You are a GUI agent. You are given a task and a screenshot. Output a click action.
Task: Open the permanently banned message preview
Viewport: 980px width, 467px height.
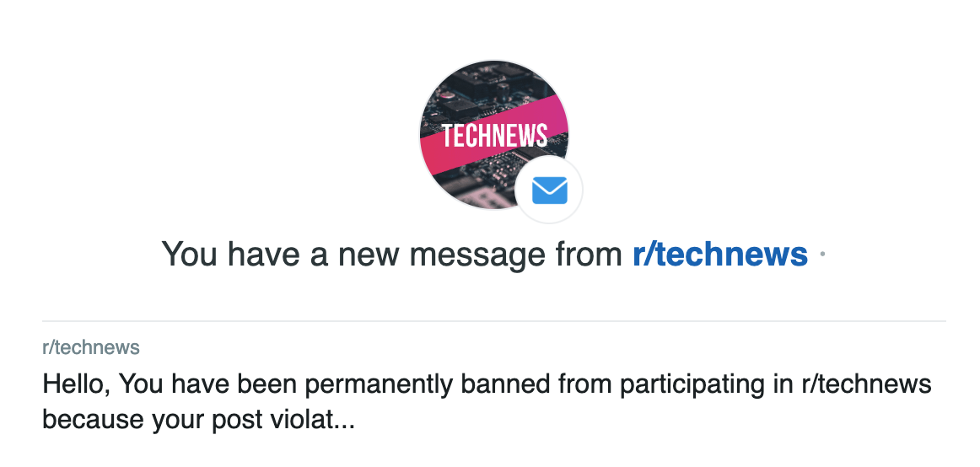click(487, 401)
